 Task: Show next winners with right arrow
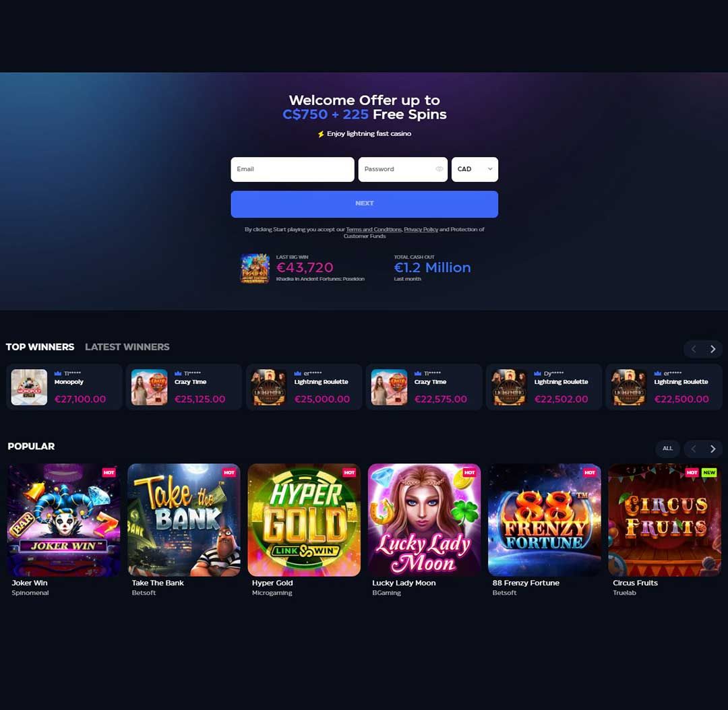712,349
